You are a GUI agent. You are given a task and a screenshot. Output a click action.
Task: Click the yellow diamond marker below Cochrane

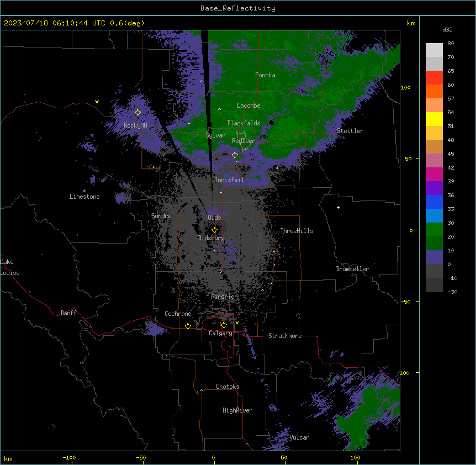pyautogui.click(x=188, y=326)
